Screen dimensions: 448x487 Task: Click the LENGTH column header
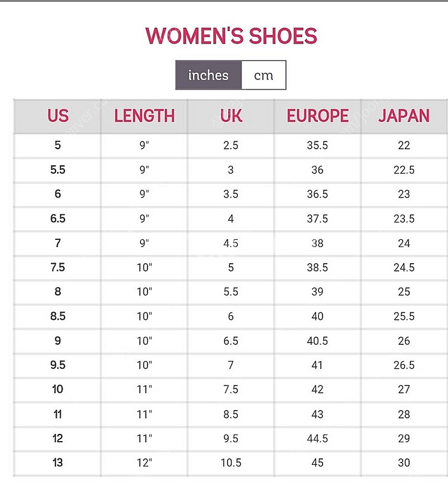point(144,116)
